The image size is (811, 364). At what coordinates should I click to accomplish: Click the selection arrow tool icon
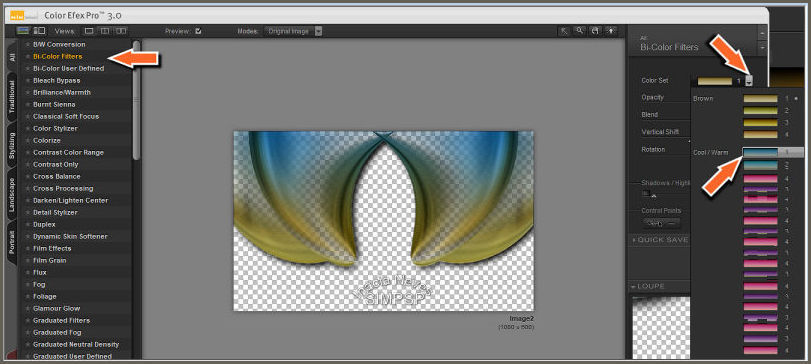pos(564,31)
